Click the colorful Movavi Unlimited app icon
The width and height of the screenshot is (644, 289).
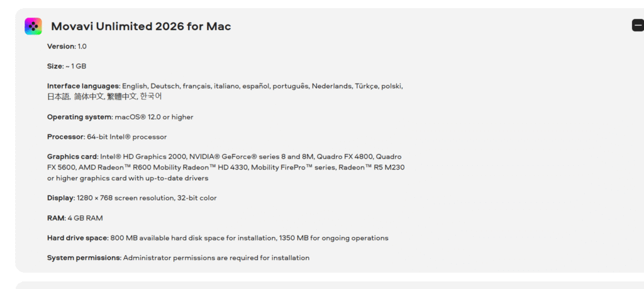coord(33,26)
